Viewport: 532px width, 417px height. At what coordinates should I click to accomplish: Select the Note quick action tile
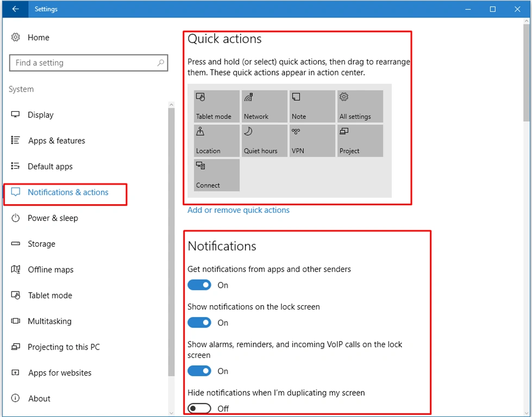(x=312, y=106)
